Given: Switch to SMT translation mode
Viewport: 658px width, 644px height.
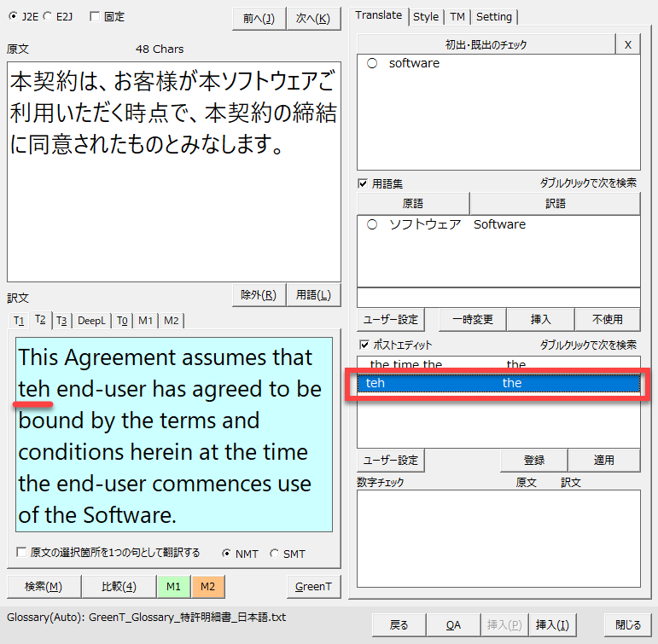Looking at the screenshot, I should tap(274, 554).
